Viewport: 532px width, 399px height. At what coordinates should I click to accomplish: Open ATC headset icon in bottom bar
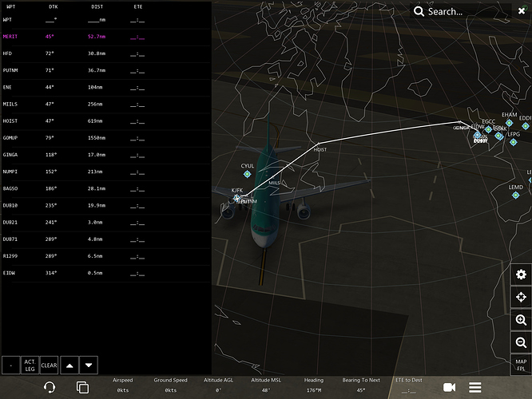50,387
